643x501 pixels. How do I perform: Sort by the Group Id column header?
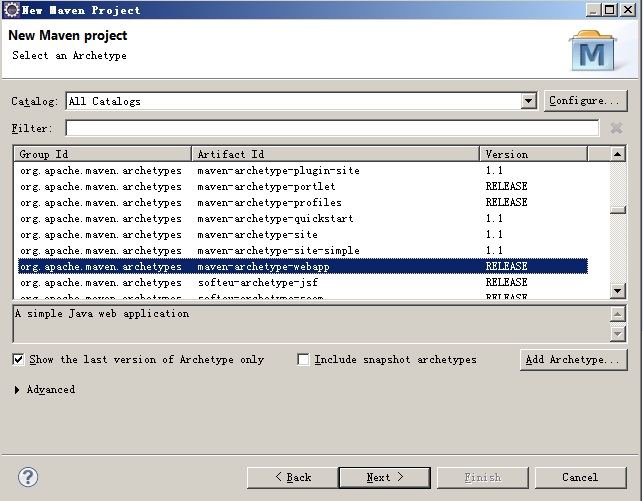click(103, 154)
